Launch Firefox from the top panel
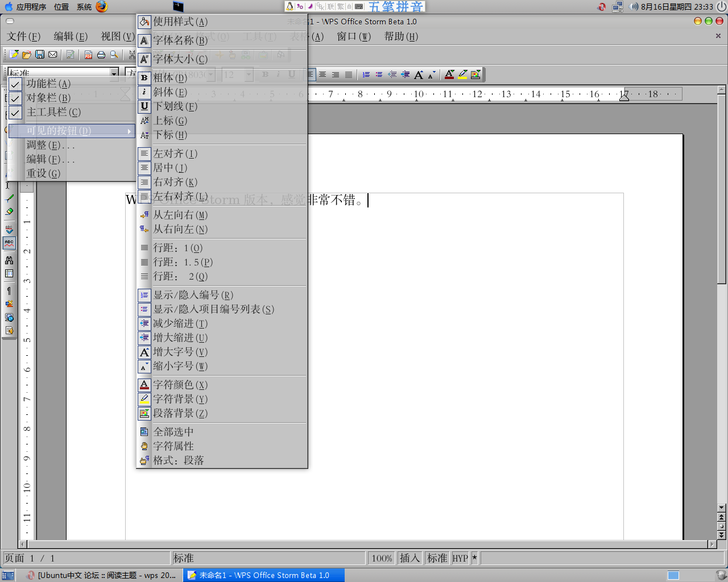 point(102,6)
